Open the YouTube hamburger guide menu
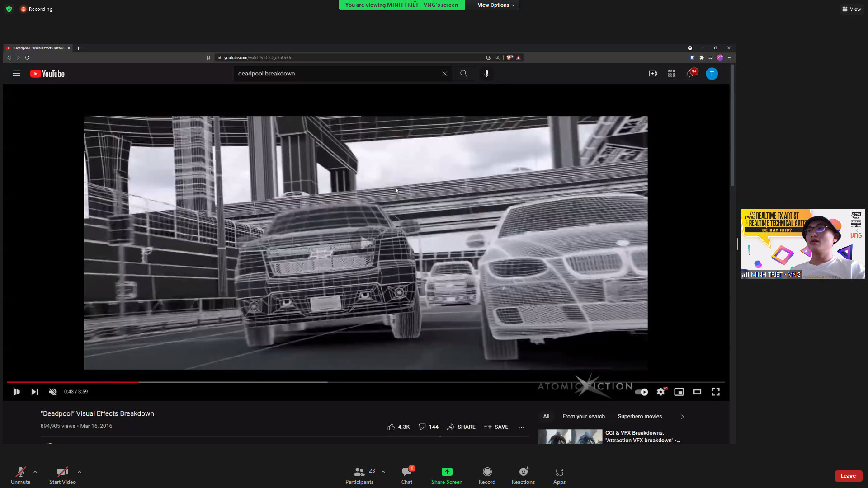 (x=16, y=74)
